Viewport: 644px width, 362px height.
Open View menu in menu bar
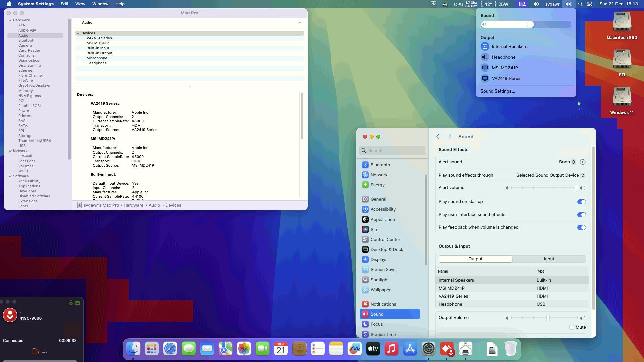[x=80, y=4]
